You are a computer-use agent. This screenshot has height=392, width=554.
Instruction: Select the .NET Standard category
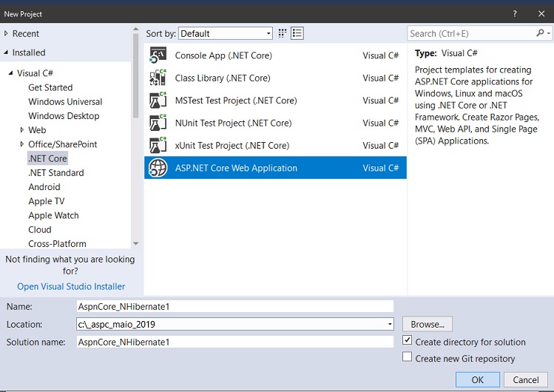(x=56, y=172)
